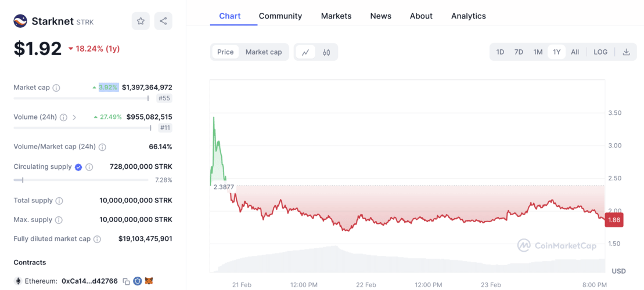Screen dimensions: 644x290
Task: Select the 1D time range
Action: [x=500, y=52]
